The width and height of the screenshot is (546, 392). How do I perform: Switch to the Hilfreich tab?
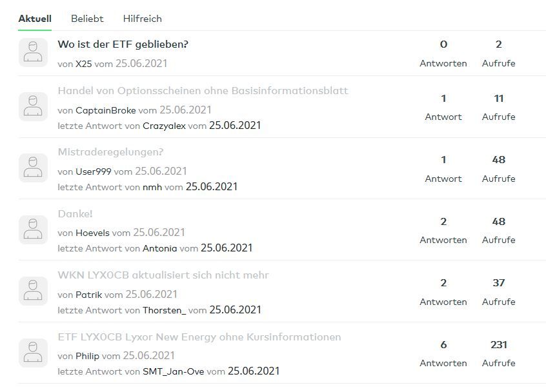pyautogui.click(x=142, y=19)
